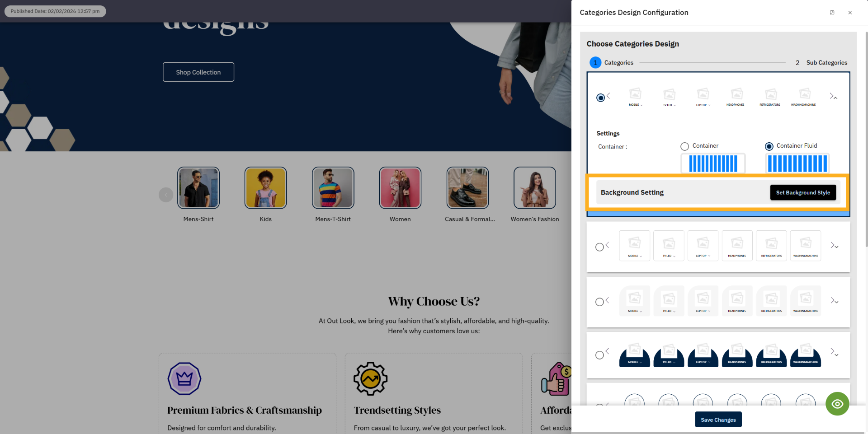Click the Premium Fabrics crown icon
The image size is (868, 434).
184,378
